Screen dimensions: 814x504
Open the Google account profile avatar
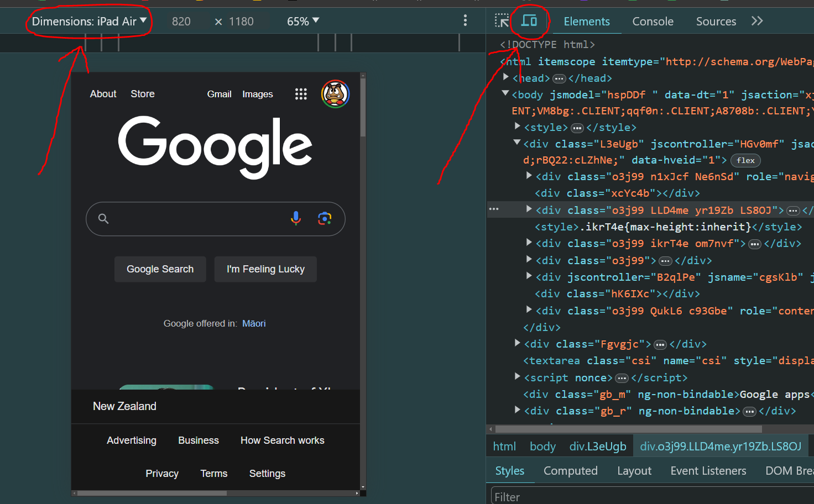click(x=335, y=94)
